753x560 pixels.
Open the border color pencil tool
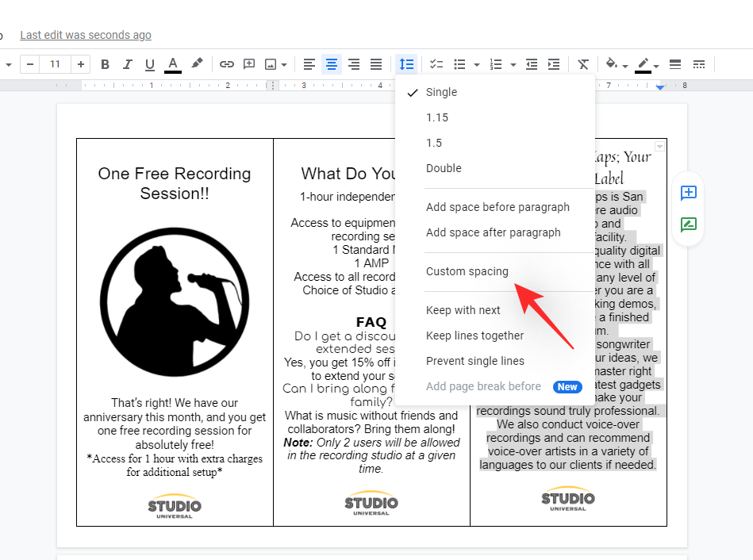pos(643,64)
